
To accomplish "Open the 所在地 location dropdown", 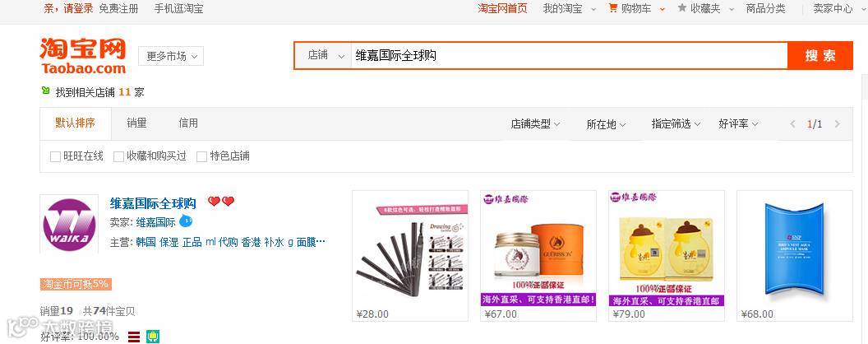I will 606,124.
